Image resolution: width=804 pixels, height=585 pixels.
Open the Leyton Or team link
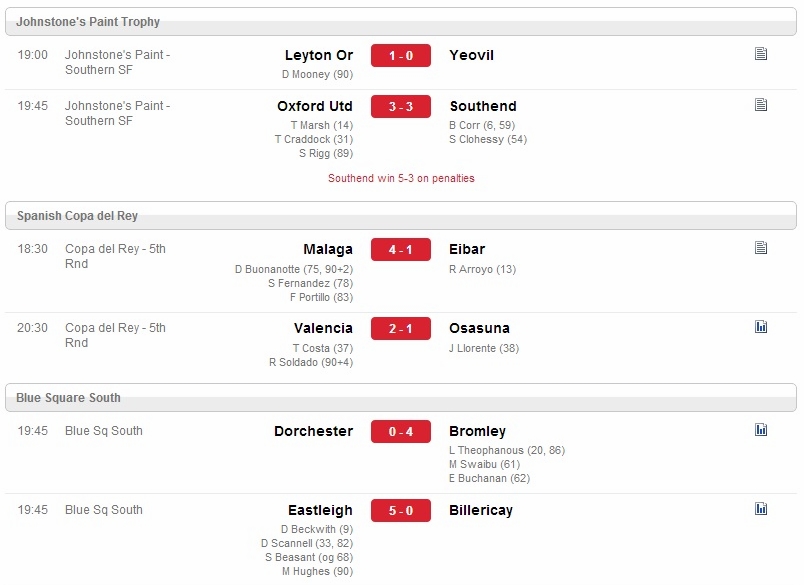coord(319,55)
